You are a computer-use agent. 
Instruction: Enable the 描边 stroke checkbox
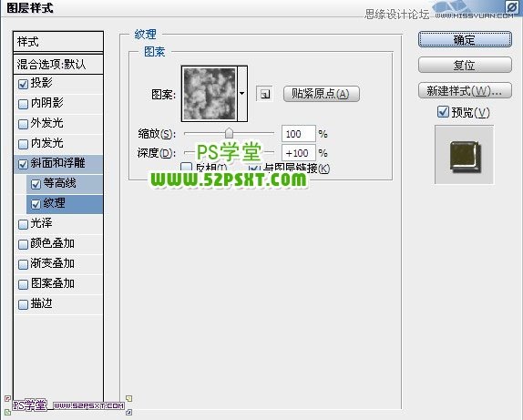click(x=23, y=304)
